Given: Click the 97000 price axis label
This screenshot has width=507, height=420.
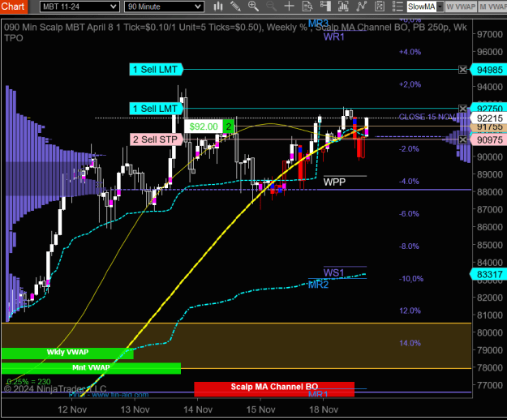Looking at the screenshot, I should [x=490, y=34].
